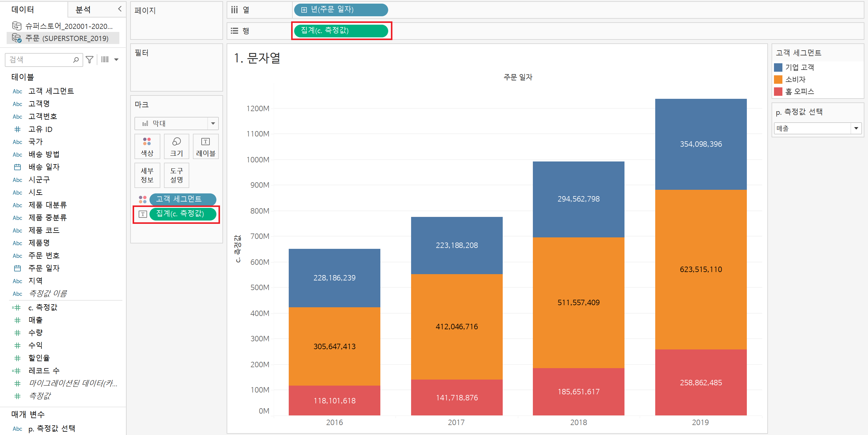Click the filter funnel icon in data pane
The height and width of the screenshot is (435, 868).
[x=89, y=60]
